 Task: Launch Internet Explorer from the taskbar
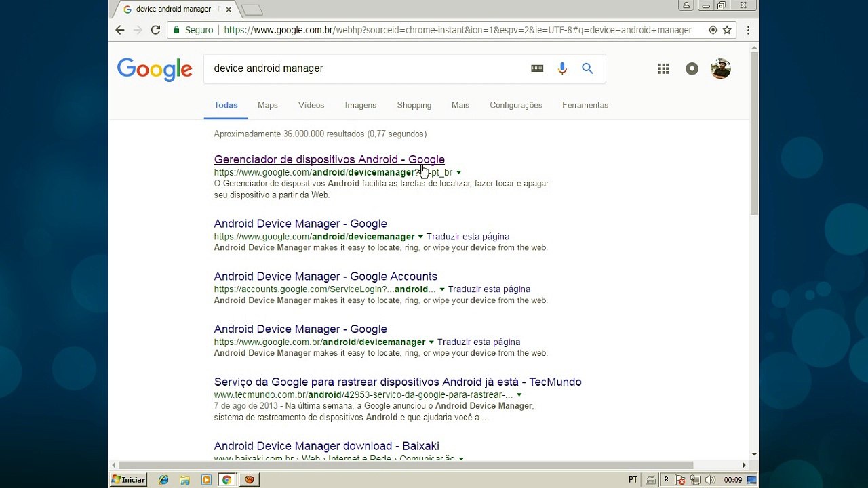163,480
